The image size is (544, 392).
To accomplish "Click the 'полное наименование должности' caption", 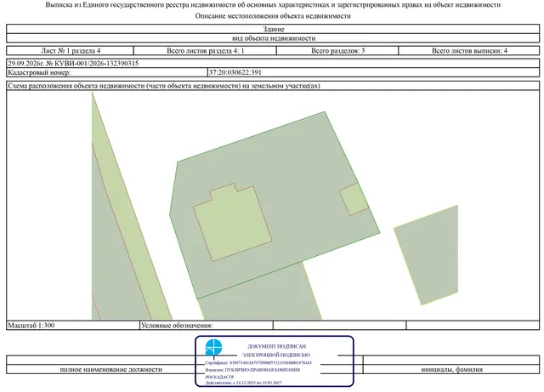I will [111, 369].
